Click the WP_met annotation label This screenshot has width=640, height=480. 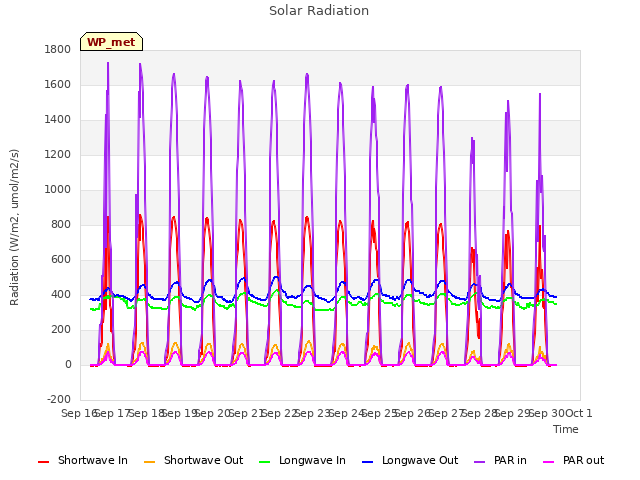click(x=111, y=42)
